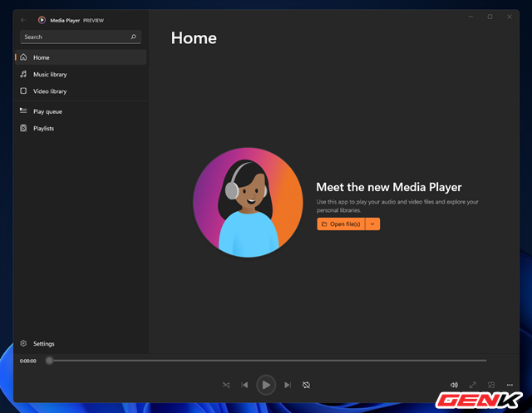Close the Media Player window
This screenshot has width=532, height=413.
[510, 17]
